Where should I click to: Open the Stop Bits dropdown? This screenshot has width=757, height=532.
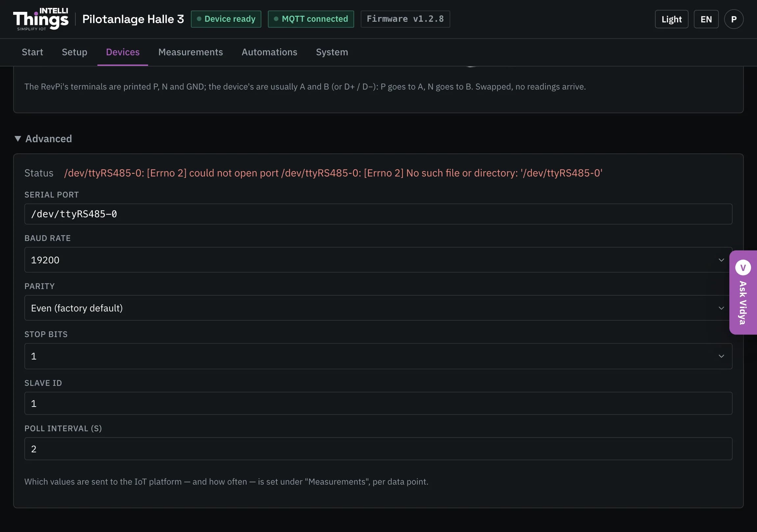378,356
